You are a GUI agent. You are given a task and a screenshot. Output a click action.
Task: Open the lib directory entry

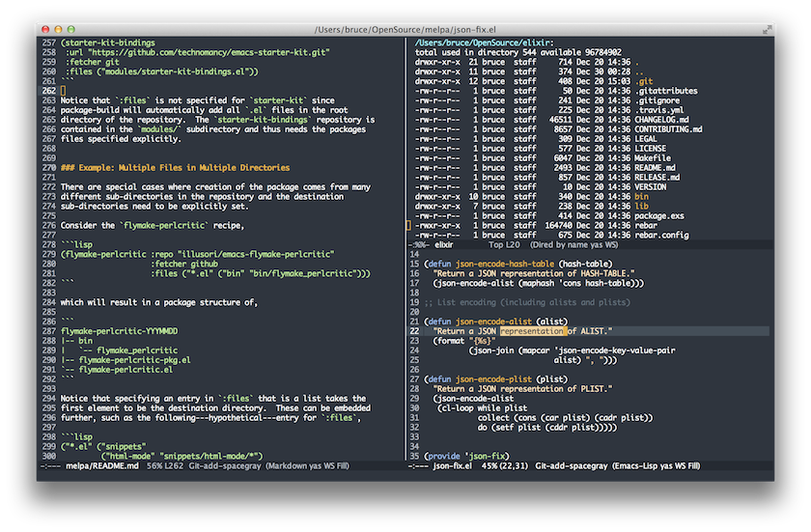pyautogui.click(x=641, y=207)
